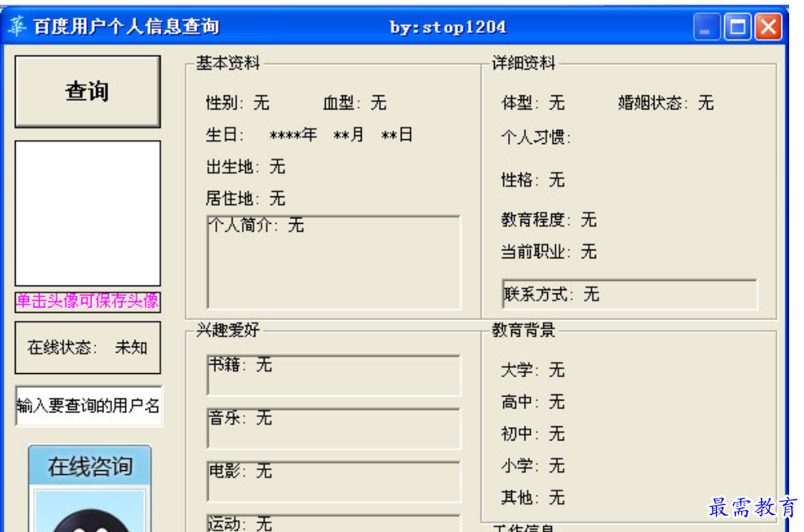The width and height of the screenshot is (804, 532).
Task: Click the 生日 birthday line
Action: (309, 135)
